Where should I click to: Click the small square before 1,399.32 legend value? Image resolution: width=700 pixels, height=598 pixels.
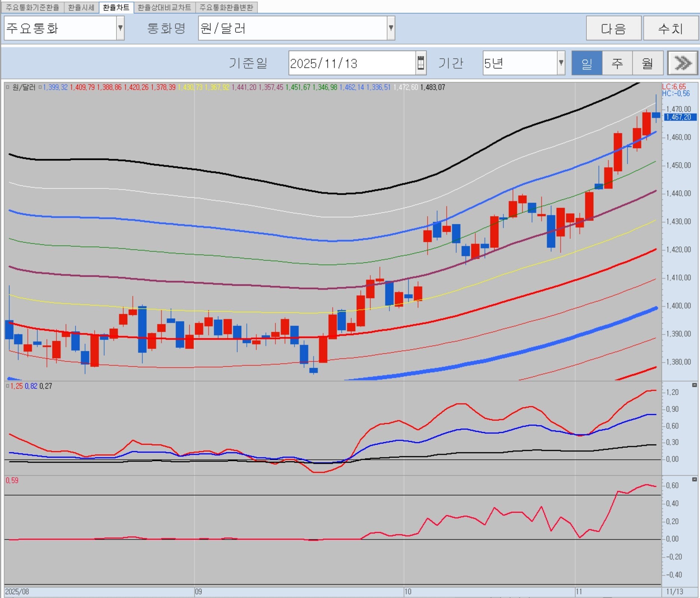click(40, 87)
